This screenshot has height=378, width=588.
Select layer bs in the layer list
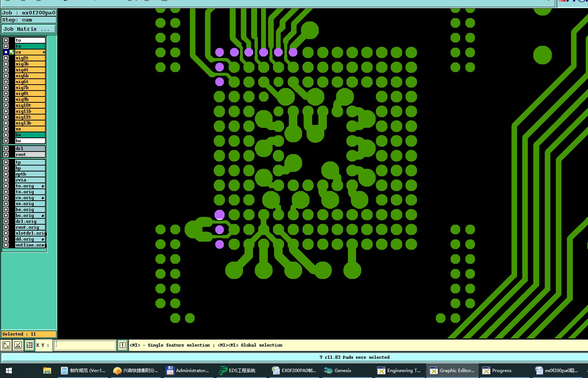click(30, 135)
